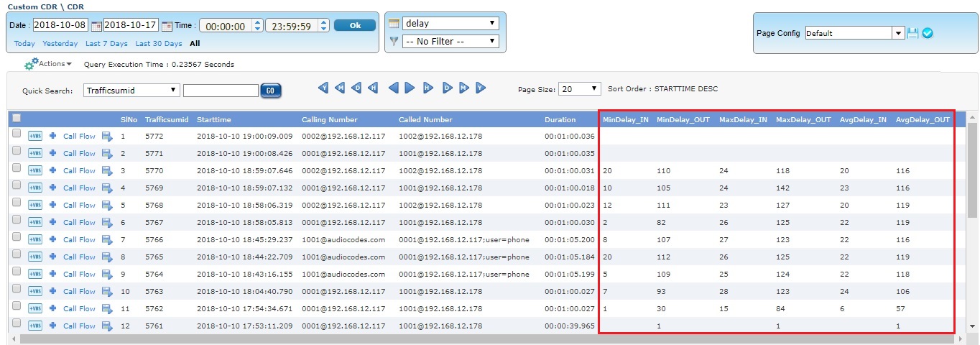This screenshot has height=345, width=980.
Task: Click the Quick Search text field
Action: click(x=221, y=91)
